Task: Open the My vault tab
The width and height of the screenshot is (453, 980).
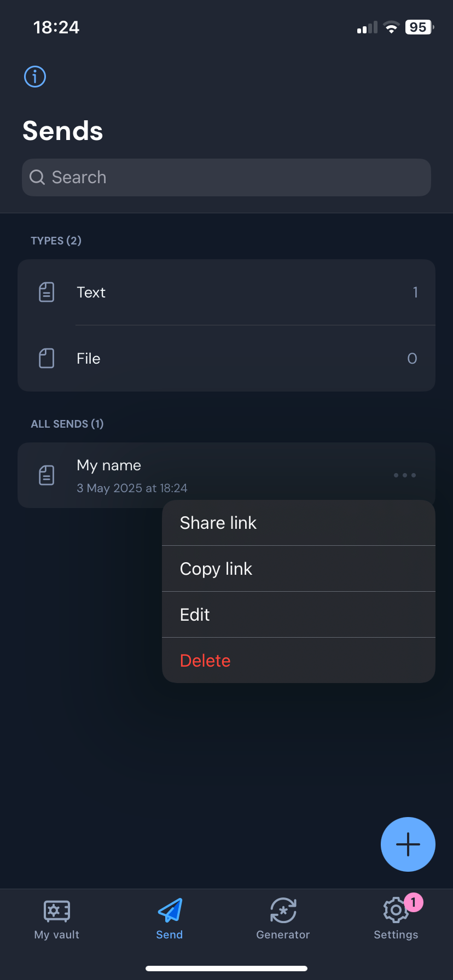Action: [57, 919]
